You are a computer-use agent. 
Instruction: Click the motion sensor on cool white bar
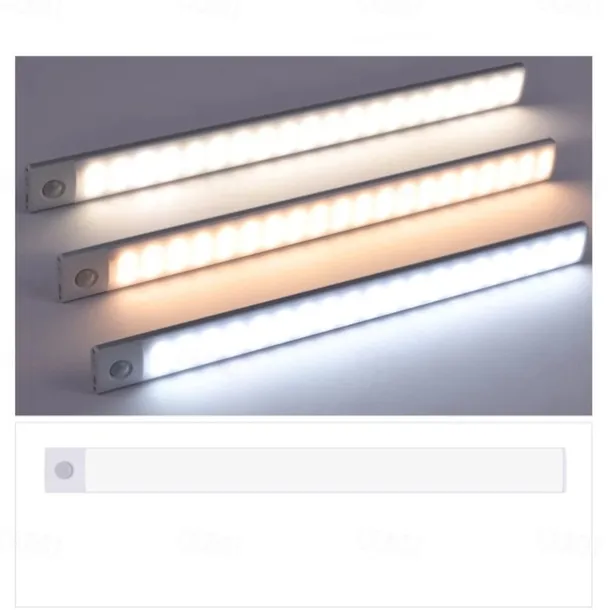click(x=121, y=369)
